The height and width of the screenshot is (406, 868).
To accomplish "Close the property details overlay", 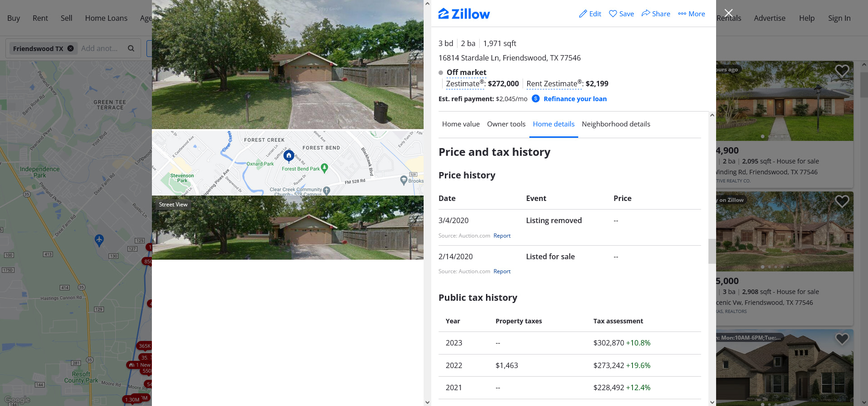I will 728,13.
